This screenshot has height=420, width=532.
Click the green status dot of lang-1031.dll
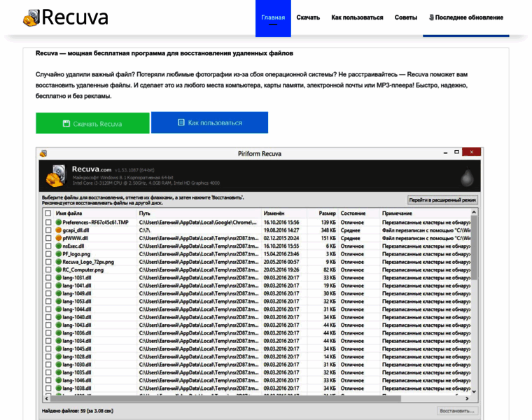tap(58, 277)
